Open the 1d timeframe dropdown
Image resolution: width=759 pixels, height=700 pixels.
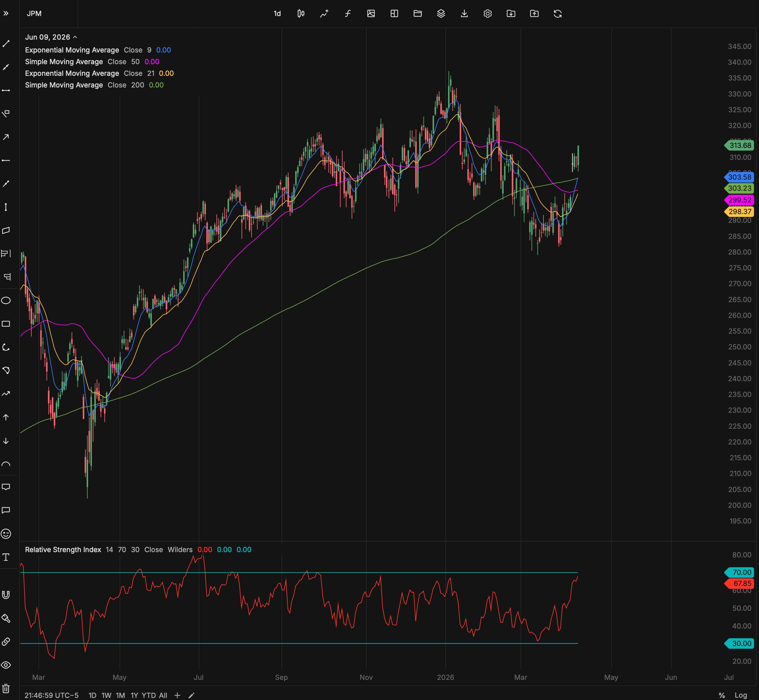pyautogui.click(x=277, y=14)
